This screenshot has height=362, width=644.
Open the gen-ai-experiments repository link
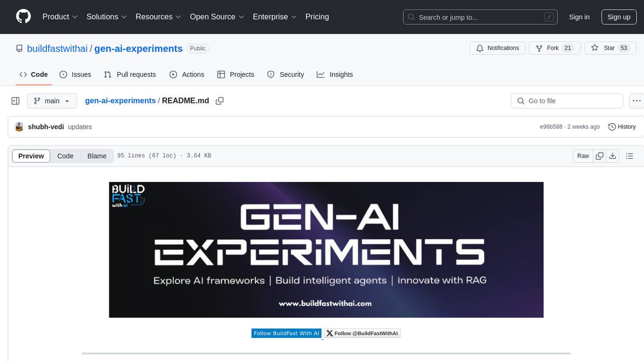pyautogui.click(x=138, y=48)
